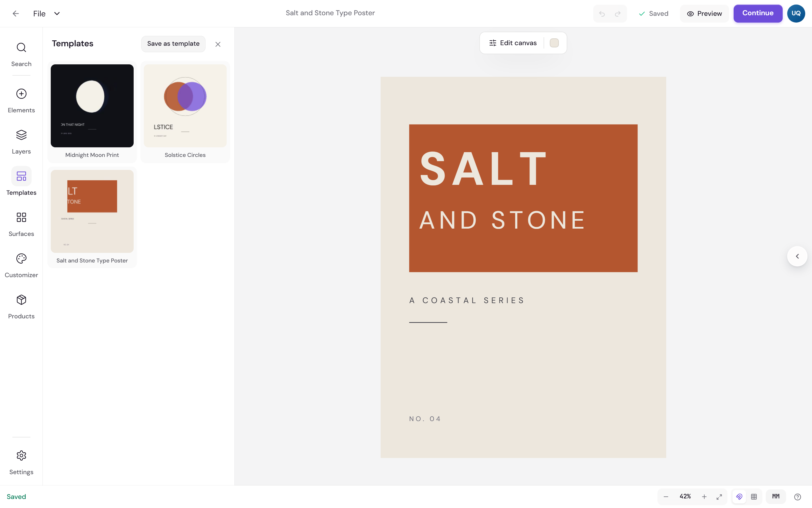The height and width of the screenshot is (508, 812).
Task: Click the Continue button
Action: 758,14
